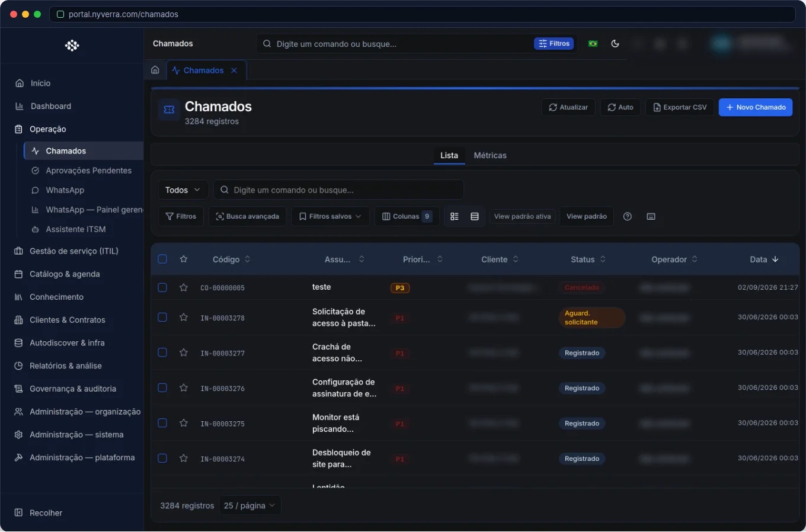This screenshot has height=532, width=806.
Task: Star ticket IN-00003276
Action: click(184, 388)
